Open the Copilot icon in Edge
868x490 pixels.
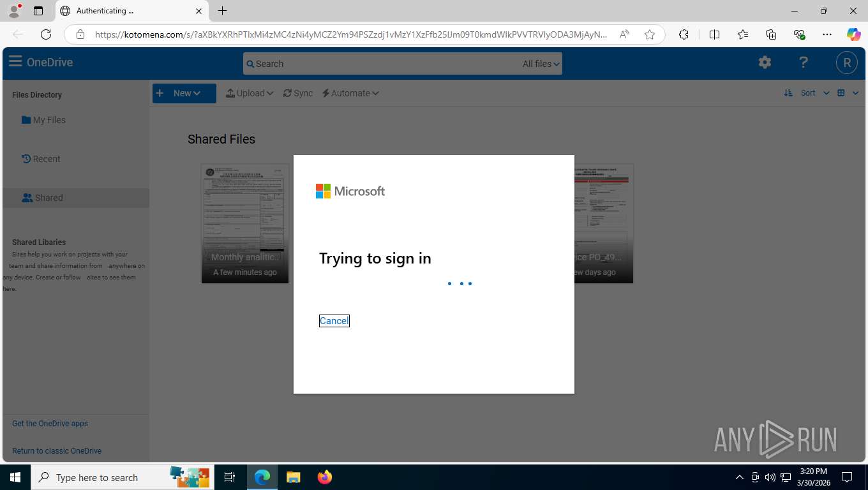[854, 34]
